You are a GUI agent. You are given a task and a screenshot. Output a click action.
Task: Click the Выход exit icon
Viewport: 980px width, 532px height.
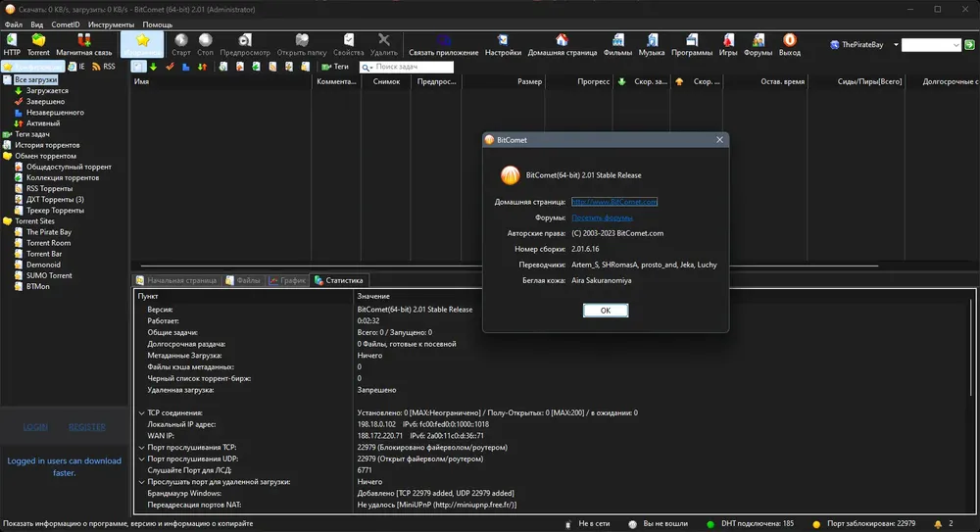(x=789, y=45)
